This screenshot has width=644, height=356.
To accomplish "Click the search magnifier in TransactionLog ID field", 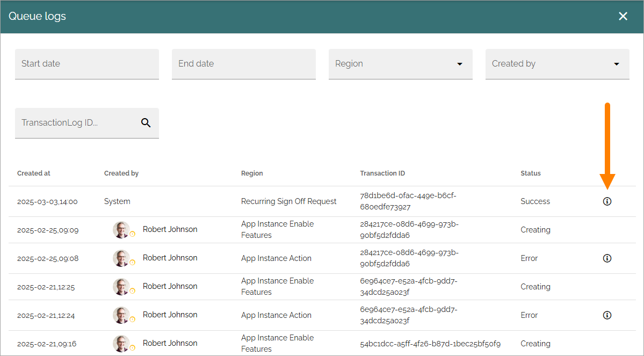I will pos(146,123).
